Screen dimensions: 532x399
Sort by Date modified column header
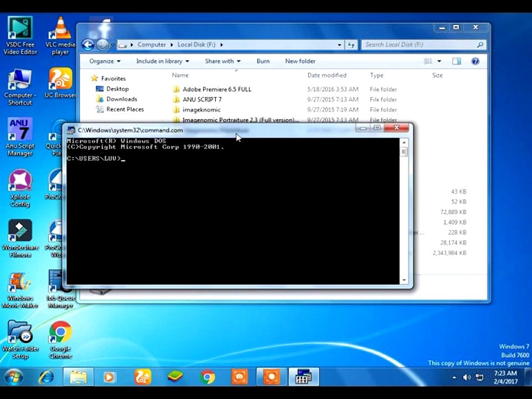coord(327,75)
